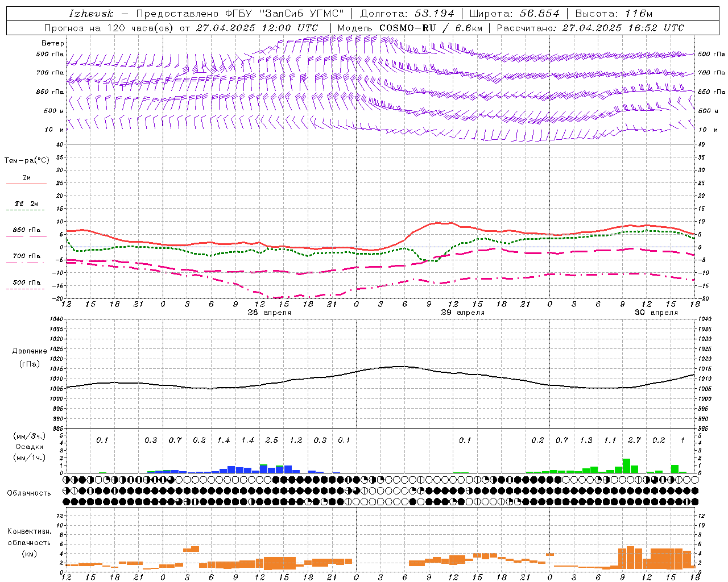Click the Конвективн. panel label

tap(29, 531)
